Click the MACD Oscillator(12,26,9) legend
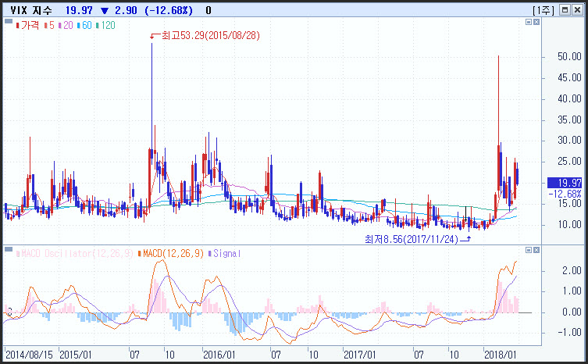Viewport: 588px width, 364px height. click(x=75, y=254)
